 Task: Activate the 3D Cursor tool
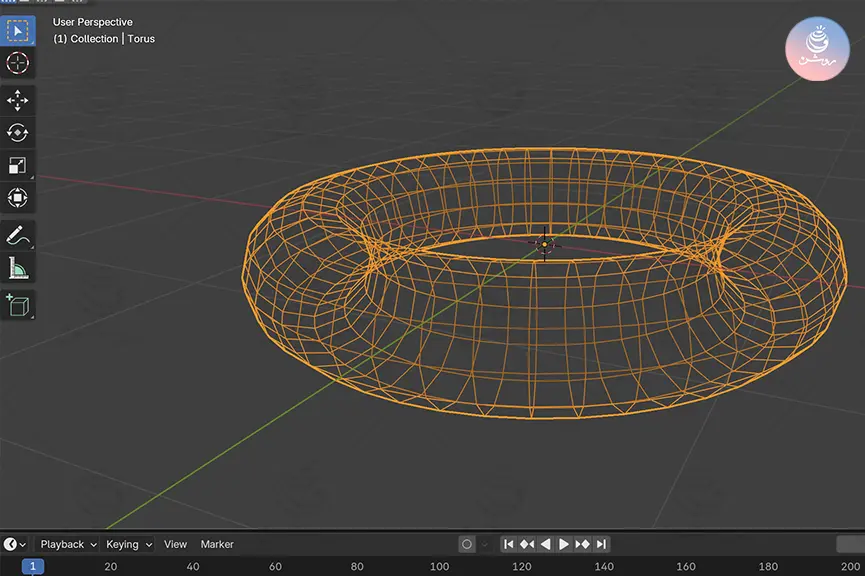pos(18,63)
